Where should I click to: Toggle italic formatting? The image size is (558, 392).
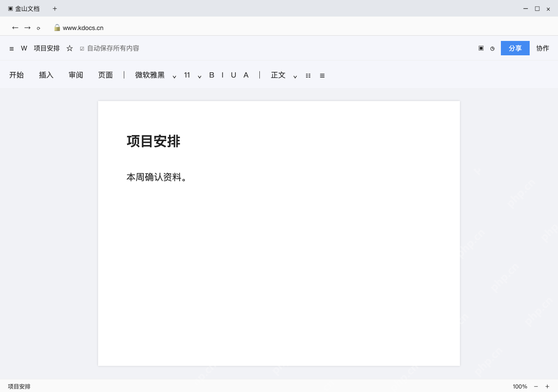pos(222,75)
